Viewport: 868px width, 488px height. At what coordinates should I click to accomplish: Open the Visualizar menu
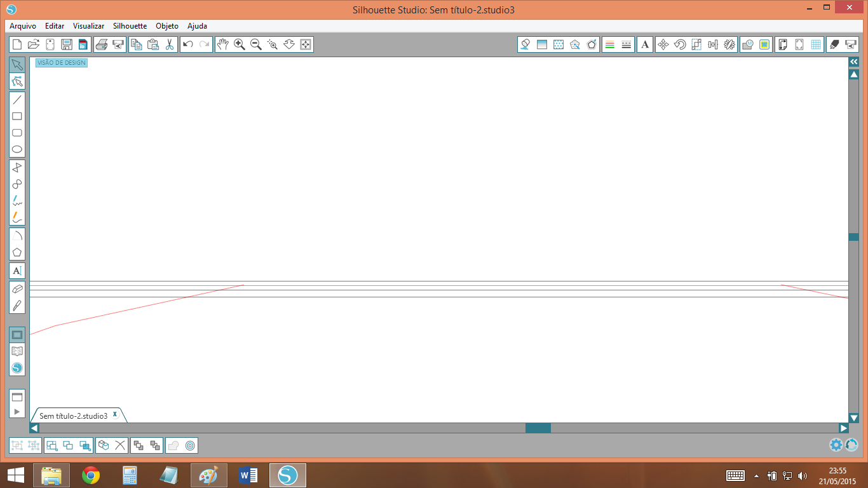click(88, 26)
